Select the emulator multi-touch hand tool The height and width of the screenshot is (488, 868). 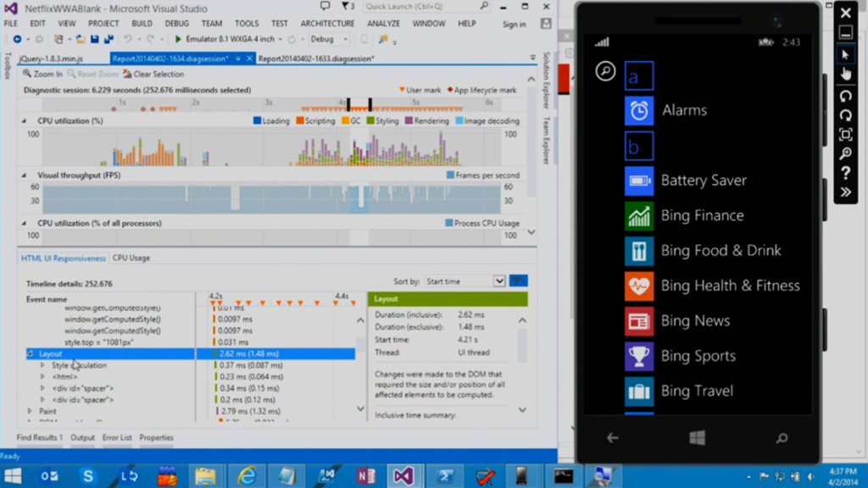point(845,75)
